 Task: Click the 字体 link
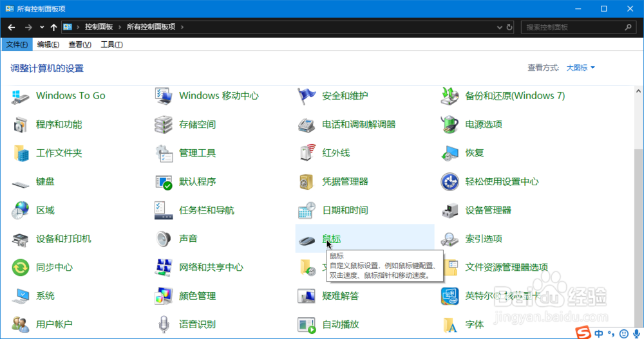point(475,325)
